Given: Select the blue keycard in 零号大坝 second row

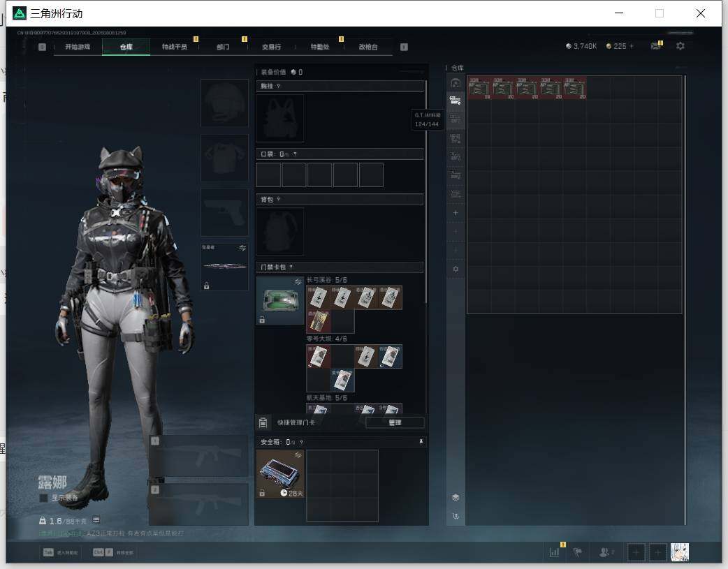Looking at the screenshot, I should click(x=342, y=380).
